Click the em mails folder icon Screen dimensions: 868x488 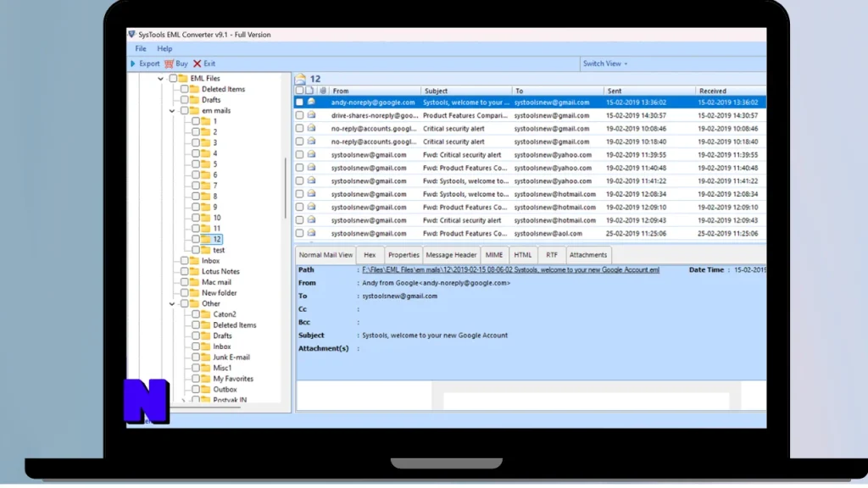194,111
